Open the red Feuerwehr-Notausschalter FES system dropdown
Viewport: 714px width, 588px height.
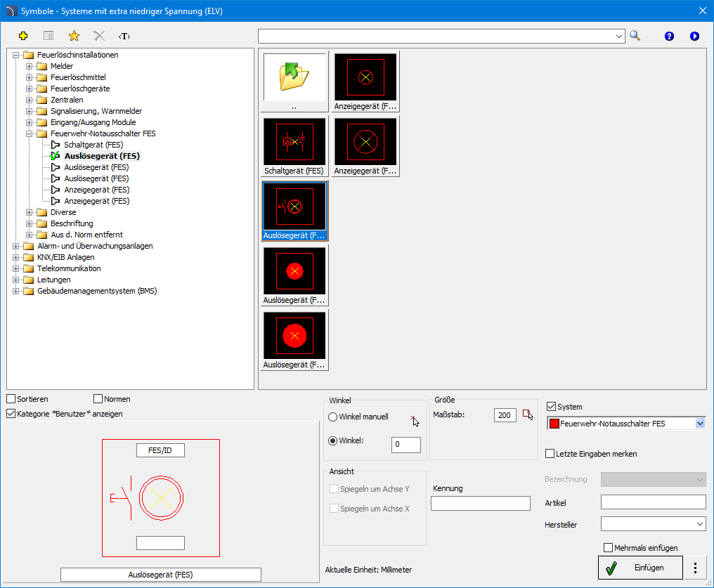(x=627, y=423)
